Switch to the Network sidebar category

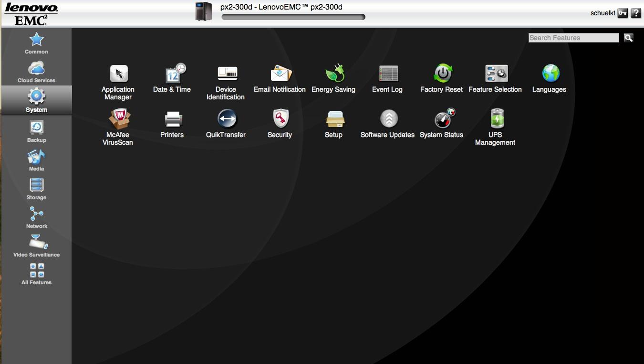click(37, 217)
